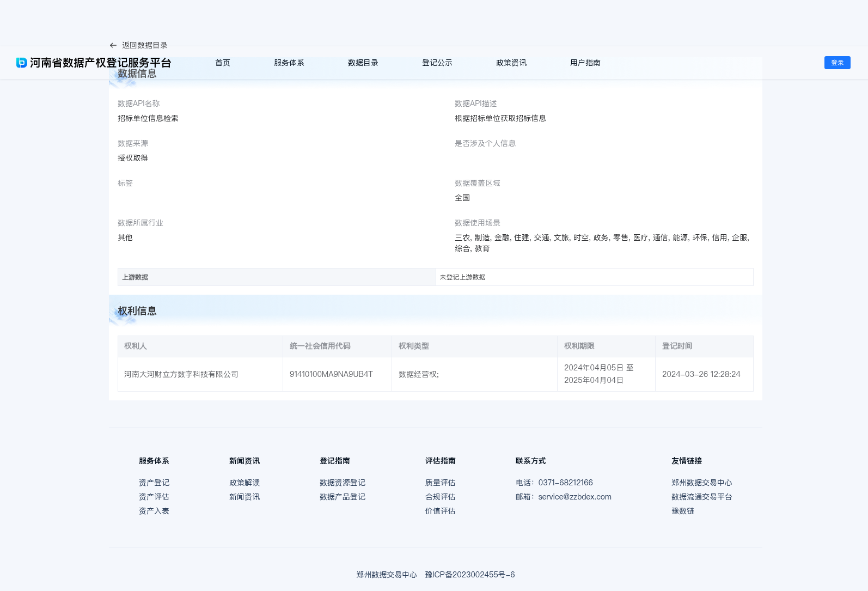Click the 是否涉及个人信息 field label
The height and width of the screenshot is (591, 868).
click(485, 143)
